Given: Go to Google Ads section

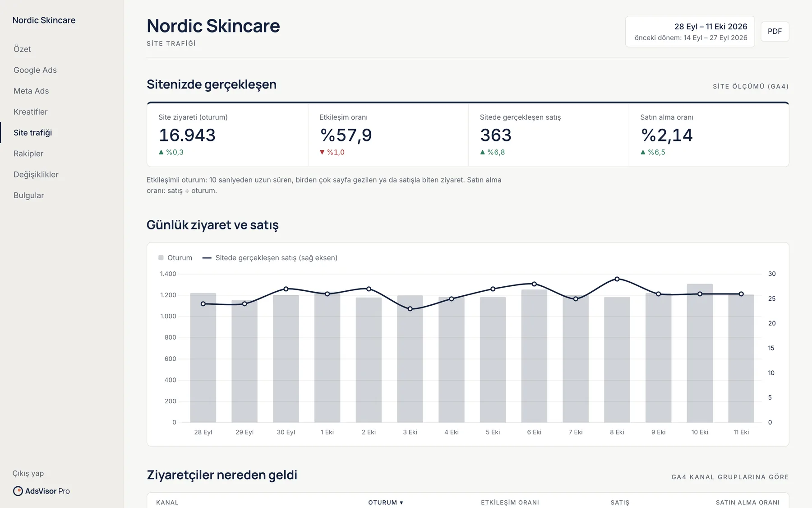Looking at the screenshot, I should pos(35,70).
